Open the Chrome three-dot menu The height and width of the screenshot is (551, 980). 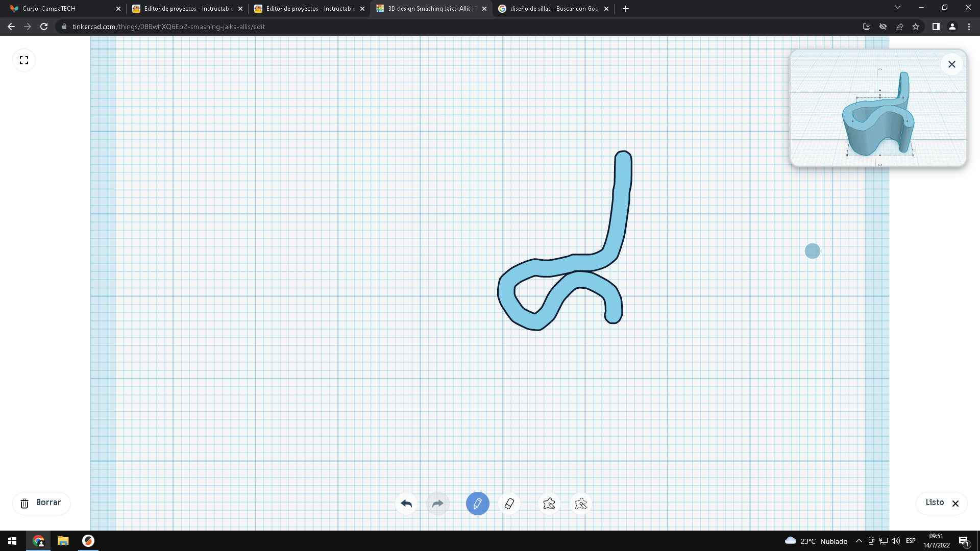(969, 27)
